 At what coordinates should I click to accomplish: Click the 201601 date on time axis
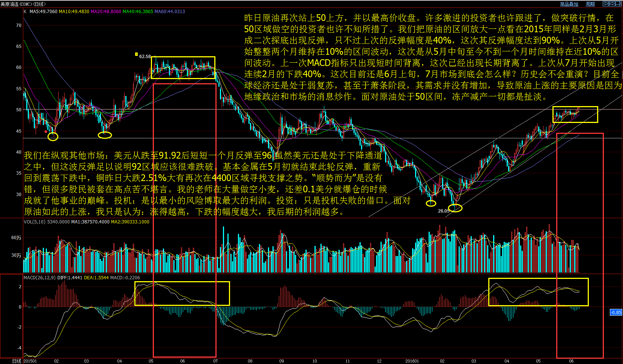click(412, 361)
